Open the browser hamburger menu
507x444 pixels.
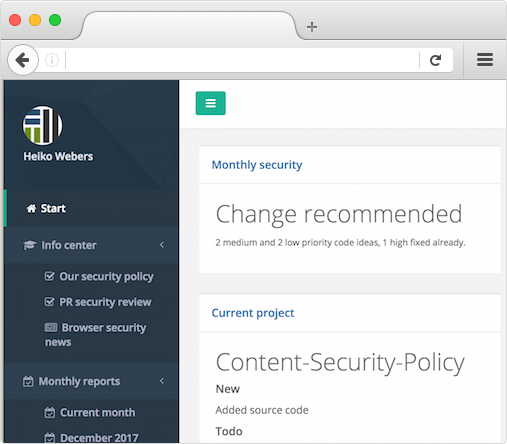point(485,60)
